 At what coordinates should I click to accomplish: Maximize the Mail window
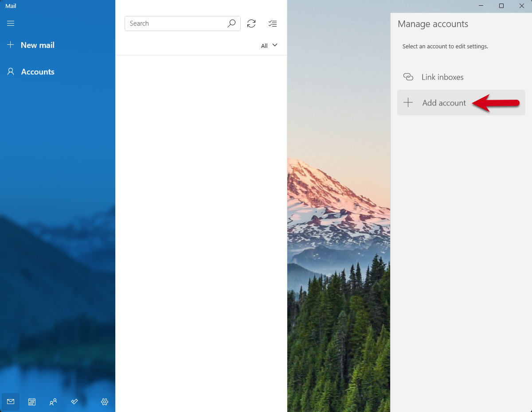(x=501, y=6)
